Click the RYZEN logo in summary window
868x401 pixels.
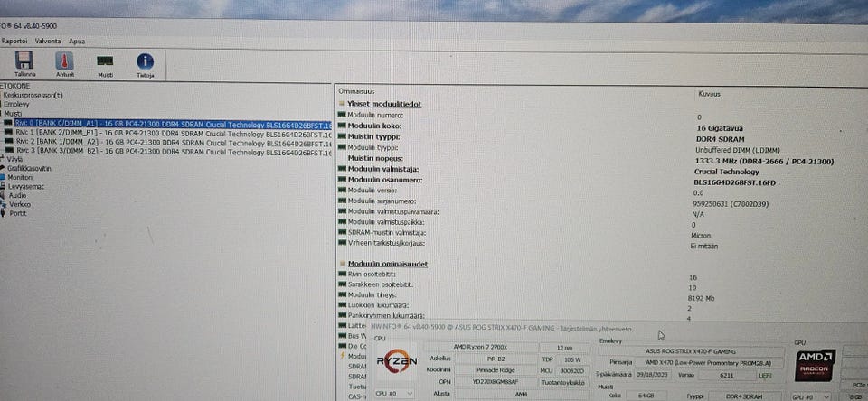[x=396, y=361]
